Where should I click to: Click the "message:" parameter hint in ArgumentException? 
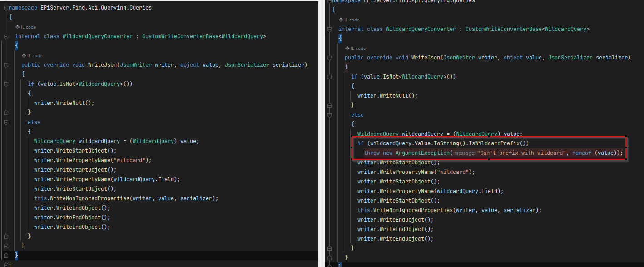tap(465, 153)
